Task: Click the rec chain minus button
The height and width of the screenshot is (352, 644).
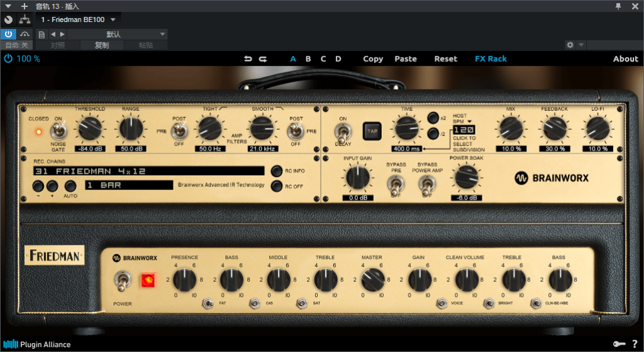Action: (x=38, y=186)
